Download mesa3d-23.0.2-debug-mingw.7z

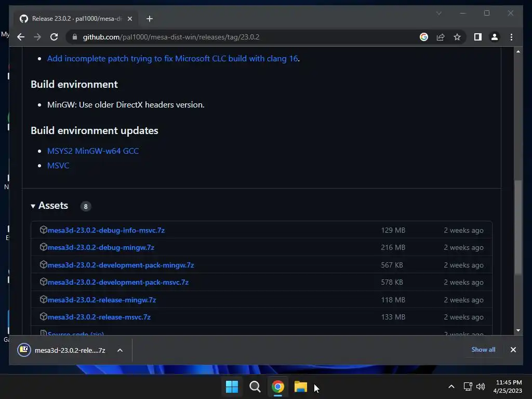tap(101, 248)
